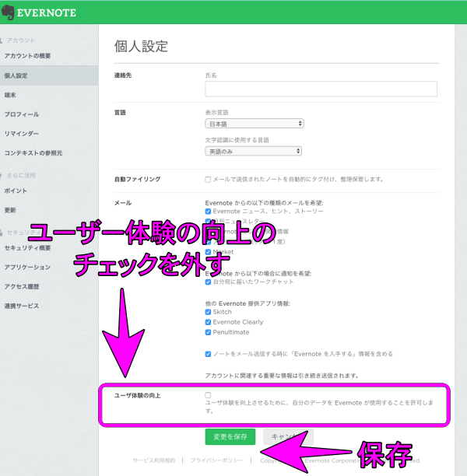Open 文字認識に使用する言語 dropdown
The width and height of the screenshot is (467, 476).
[x=254, y=151]
